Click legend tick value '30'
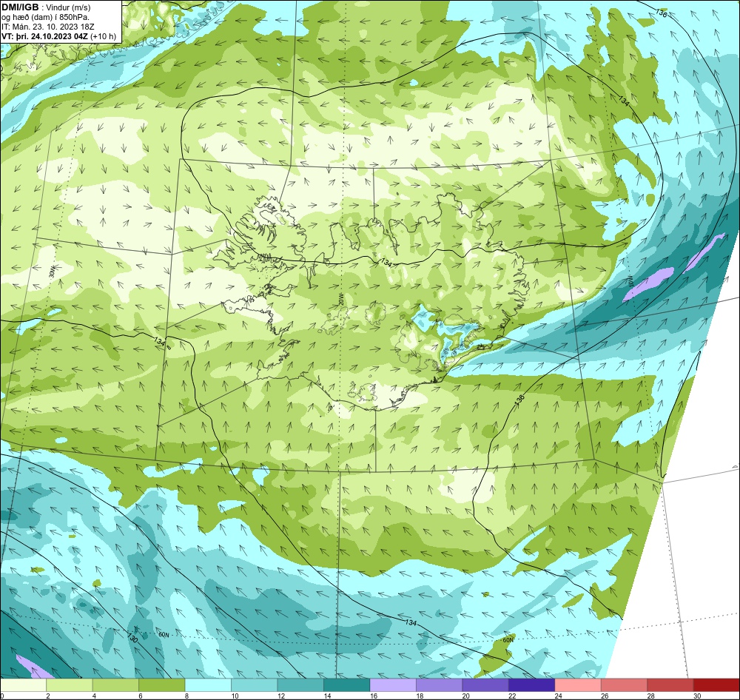The image size is (740, 700). 696,696
